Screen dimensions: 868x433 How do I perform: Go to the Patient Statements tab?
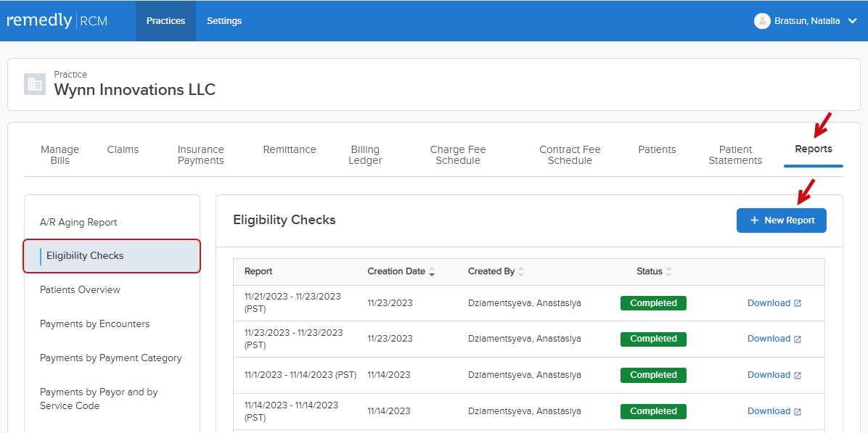735,155
